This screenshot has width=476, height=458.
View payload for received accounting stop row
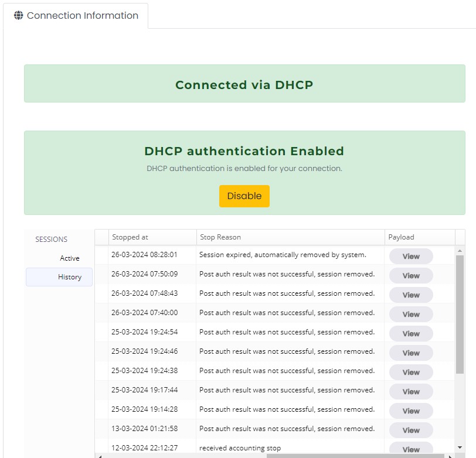411,449
